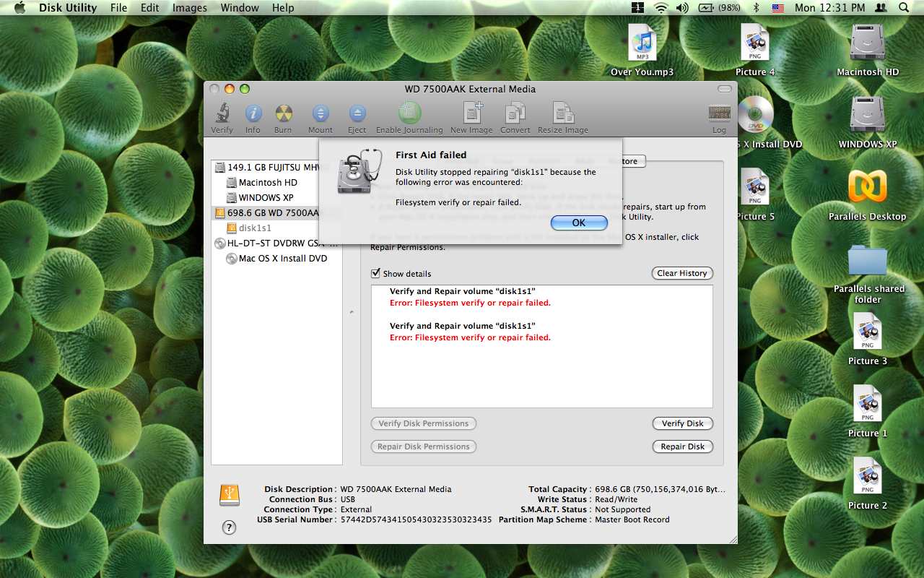Screen dimensions: 924x578
Task: Click the New Image toolbar icon
Action: (x=471, y=118)
